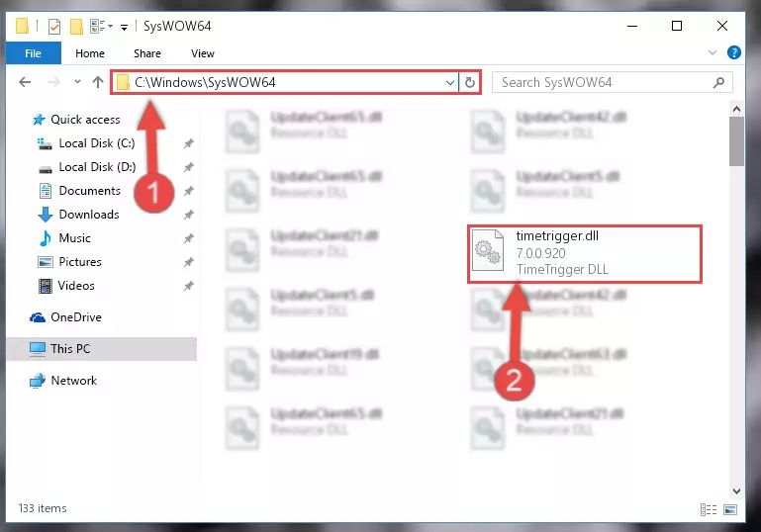Select the timetrigger.dll file
761x532 pixels.
click(x=584, y=253)
